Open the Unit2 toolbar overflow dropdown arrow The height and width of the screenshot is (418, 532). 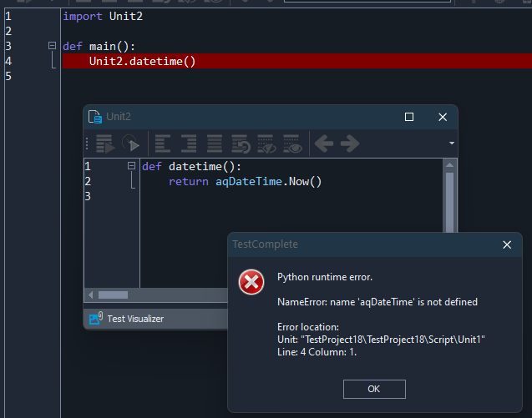[x=452, y=144]
